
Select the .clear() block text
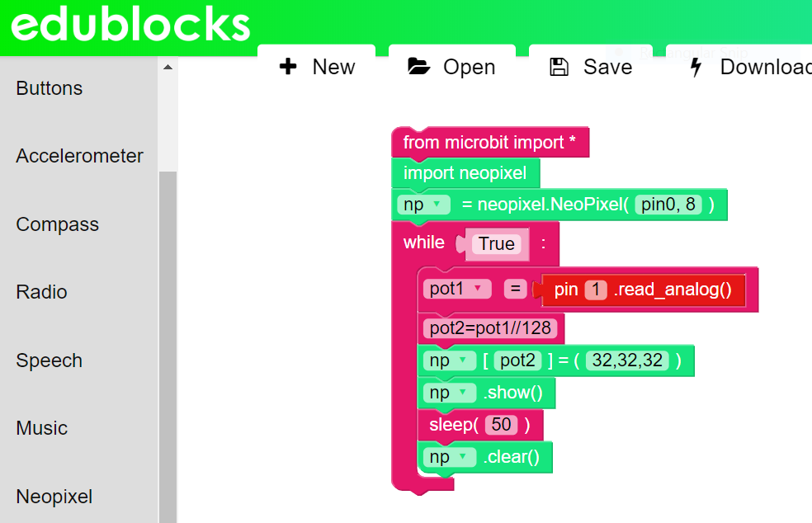point(511,457)
